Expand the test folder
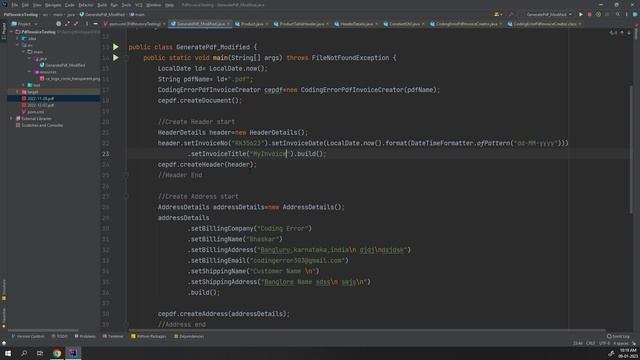640x360 pixels. coord(23,85)
